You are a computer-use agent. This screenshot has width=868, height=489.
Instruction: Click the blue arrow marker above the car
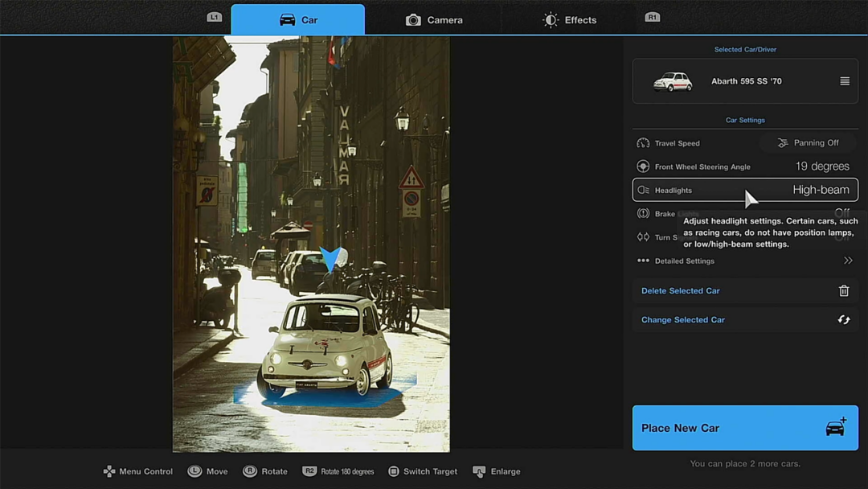click(x=330, y=259)
